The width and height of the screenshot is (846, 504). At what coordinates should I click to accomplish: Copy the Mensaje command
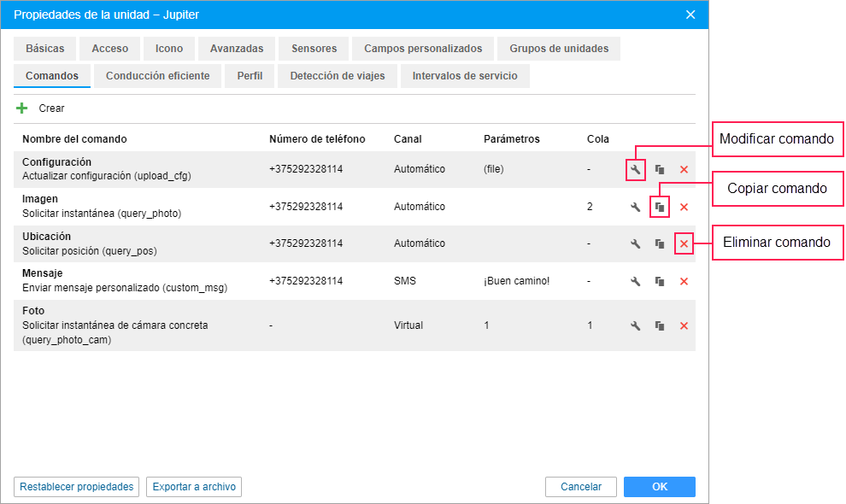660,281
